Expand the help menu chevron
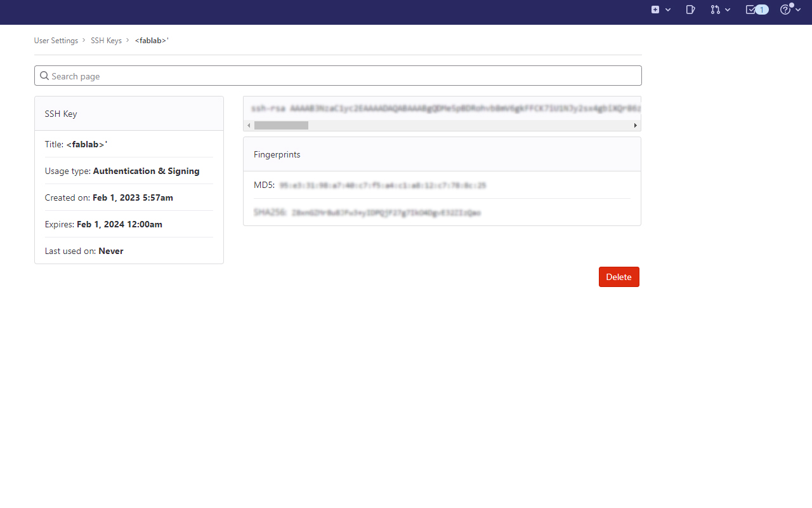This screenshot has width=812, height=508. tap(798, 10)
